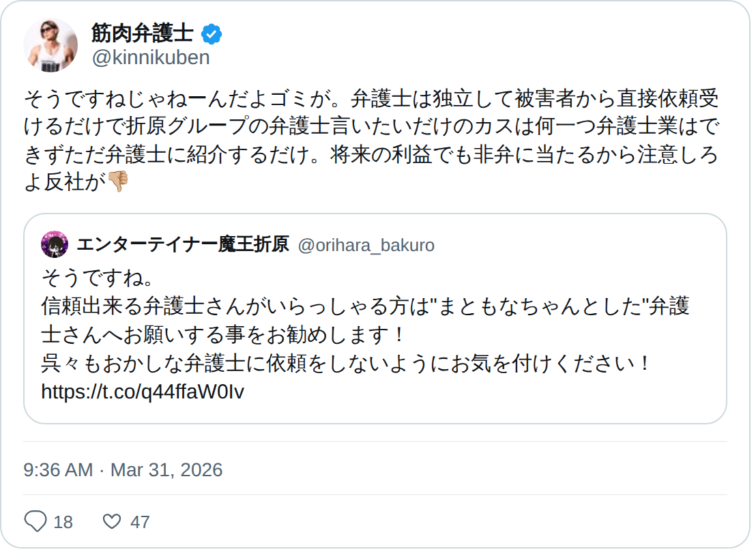Click the thumbs-down emoji in the tweet

[118, 181]
